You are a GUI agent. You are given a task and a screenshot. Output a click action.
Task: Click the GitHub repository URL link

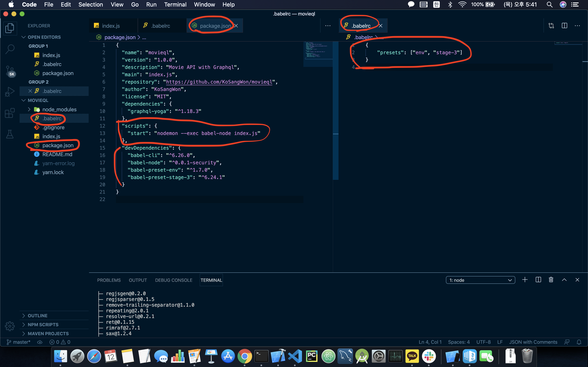219,82
